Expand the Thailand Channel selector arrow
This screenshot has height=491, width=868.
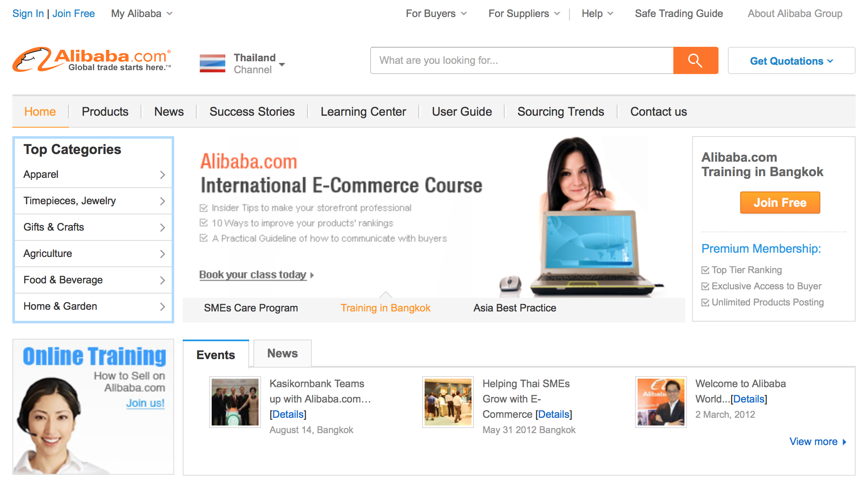[x=282, y=65]
